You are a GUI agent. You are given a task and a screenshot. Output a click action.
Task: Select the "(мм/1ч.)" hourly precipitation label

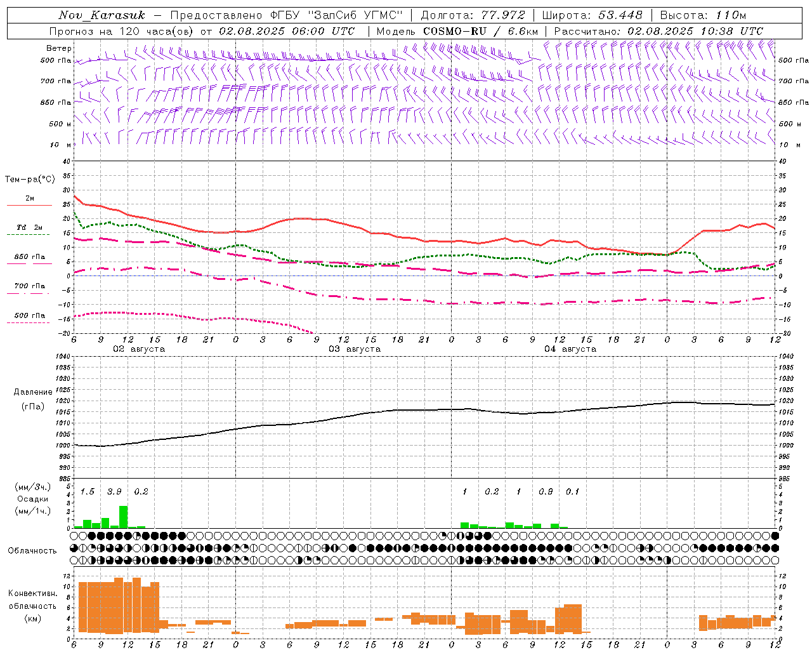pyautogui.click(x=33, y=511)
